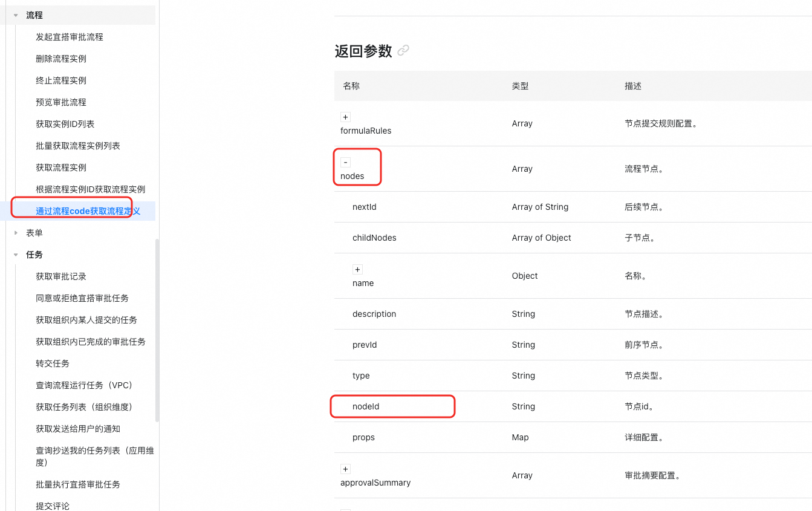Click the 流程节点。 description
The width and height of the screenshot is (812, 511).
pyautogui.click(x=644, y=169)
